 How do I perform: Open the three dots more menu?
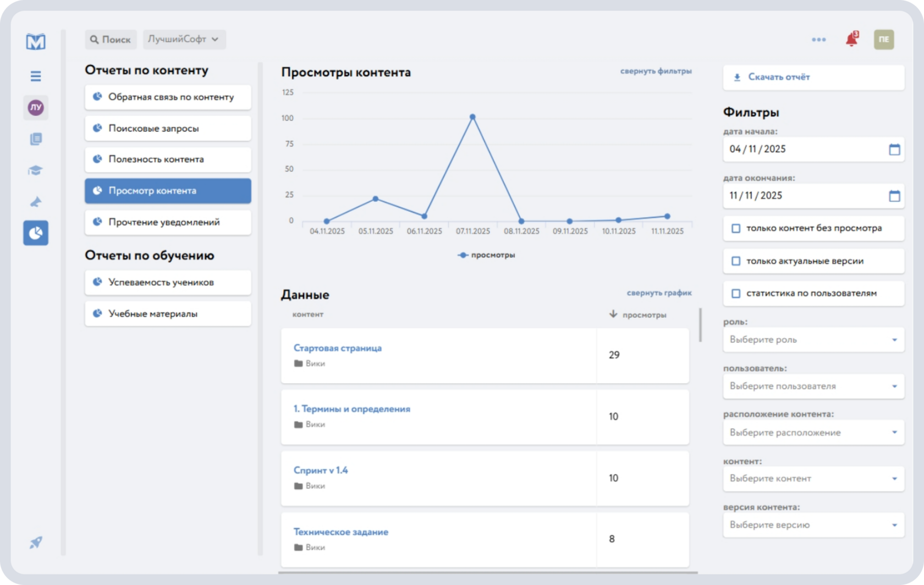click(x=819, y=40)
